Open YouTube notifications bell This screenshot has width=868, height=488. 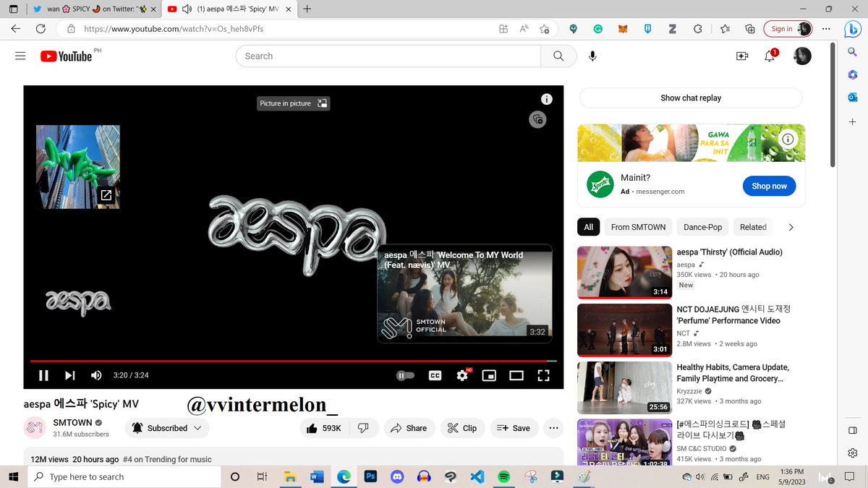click(x=770, y=56)
